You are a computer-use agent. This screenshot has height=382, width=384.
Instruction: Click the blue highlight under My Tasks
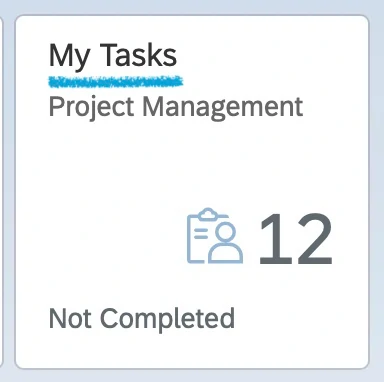(116, 82)
